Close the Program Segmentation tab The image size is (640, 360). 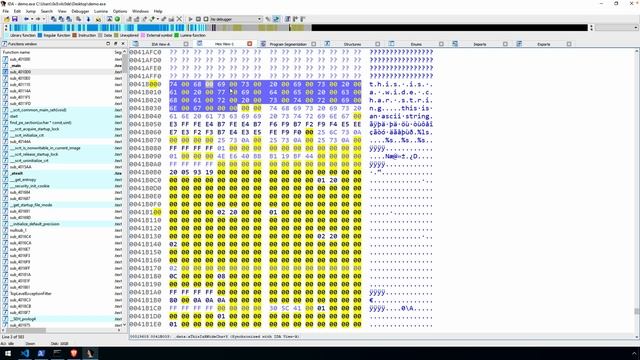coord(313,44)
